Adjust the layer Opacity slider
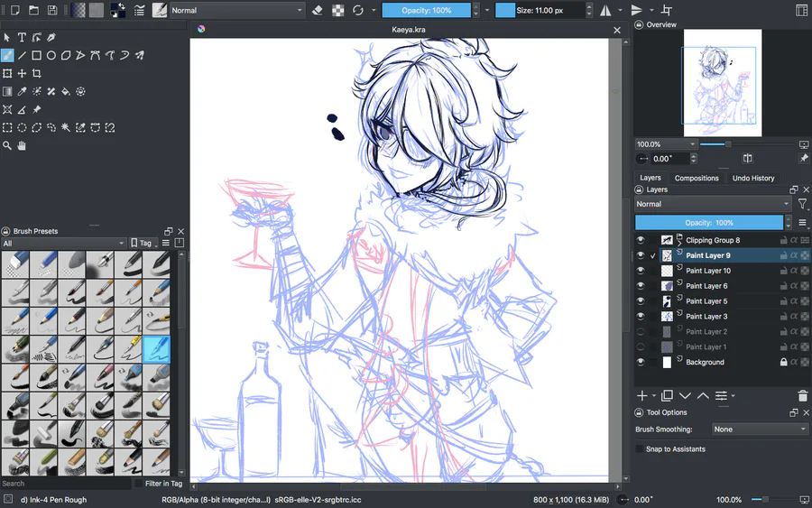 pyautogui.click(x=709, y=223)
